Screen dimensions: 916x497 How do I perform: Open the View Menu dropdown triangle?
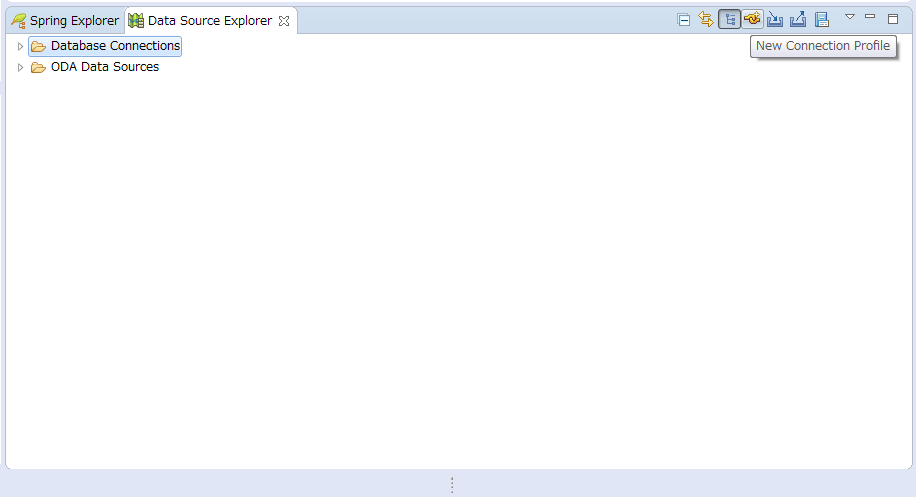(850, 17)
